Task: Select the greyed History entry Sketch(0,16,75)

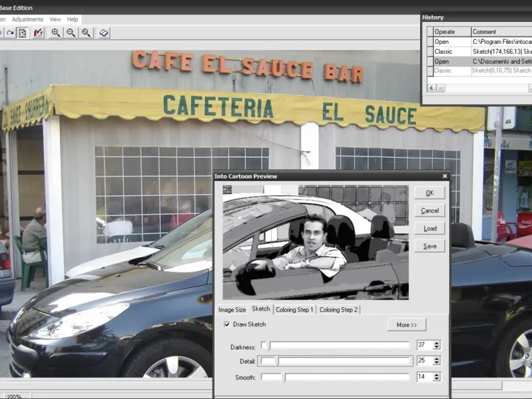Action: pos(502,70)
